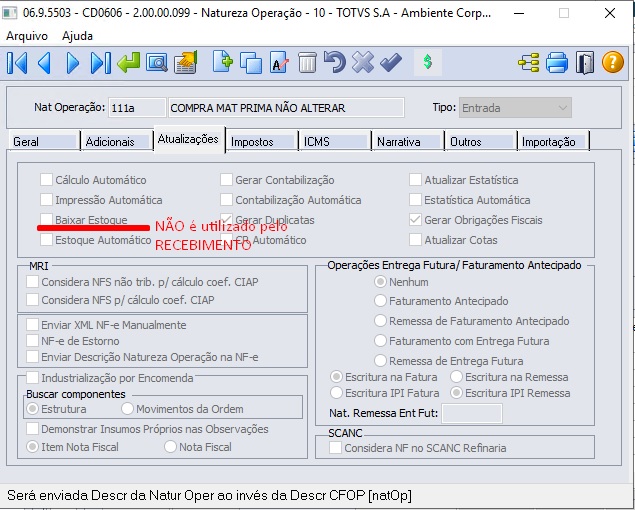The image size is (635, 510).
Task: Open the search magnifier icon
Action: pyautogui.click(x=156, y=62)
